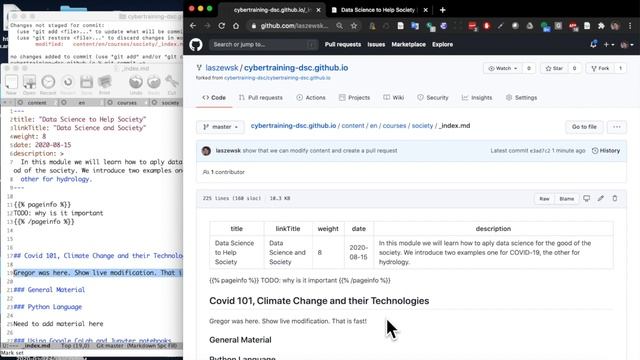Screen dimensions: 640x360
Task: Click the Emacs Recent files toolbar icon
Action: pos(48,84)
